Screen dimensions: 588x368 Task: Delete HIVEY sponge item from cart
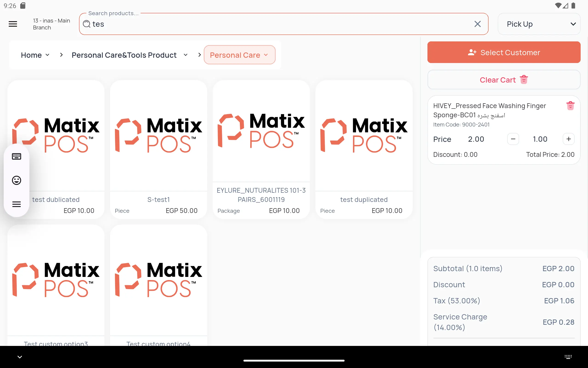pyautogui.click(x=570, y=106)
